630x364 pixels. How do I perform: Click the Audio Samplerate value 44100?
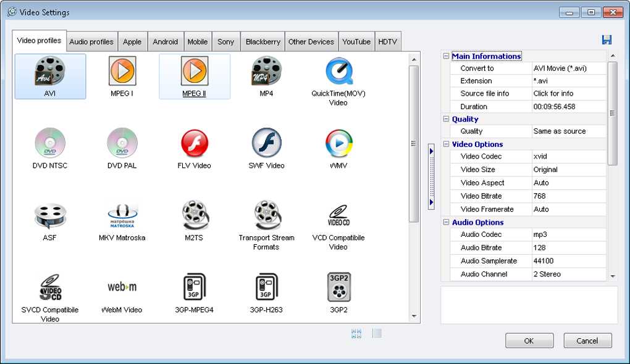click(x=569, y=261)
